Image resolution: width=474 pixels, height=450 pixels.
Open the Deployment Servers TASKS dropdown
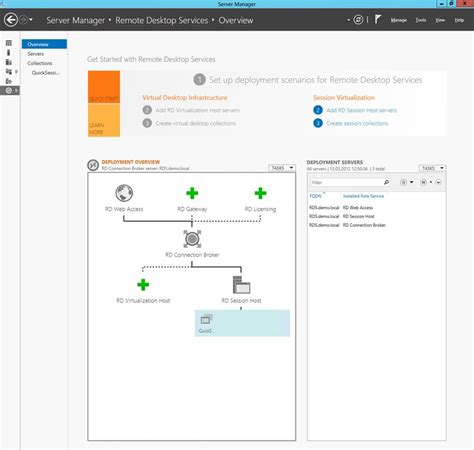click(x=432, y=168)
